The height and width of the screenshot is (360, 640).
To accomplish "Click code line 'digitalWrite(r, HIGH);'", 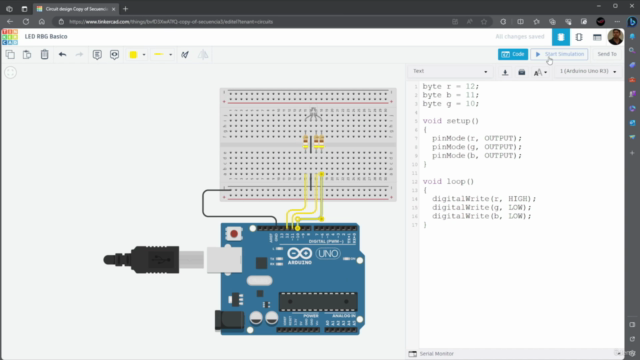I will point(484,199).
